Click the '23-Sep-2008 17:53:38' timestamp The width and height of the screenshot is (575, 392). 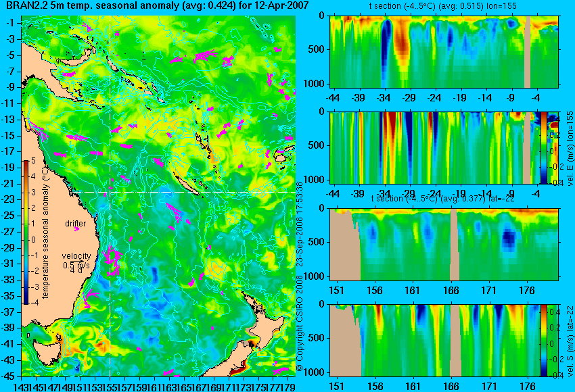point(299,226)
